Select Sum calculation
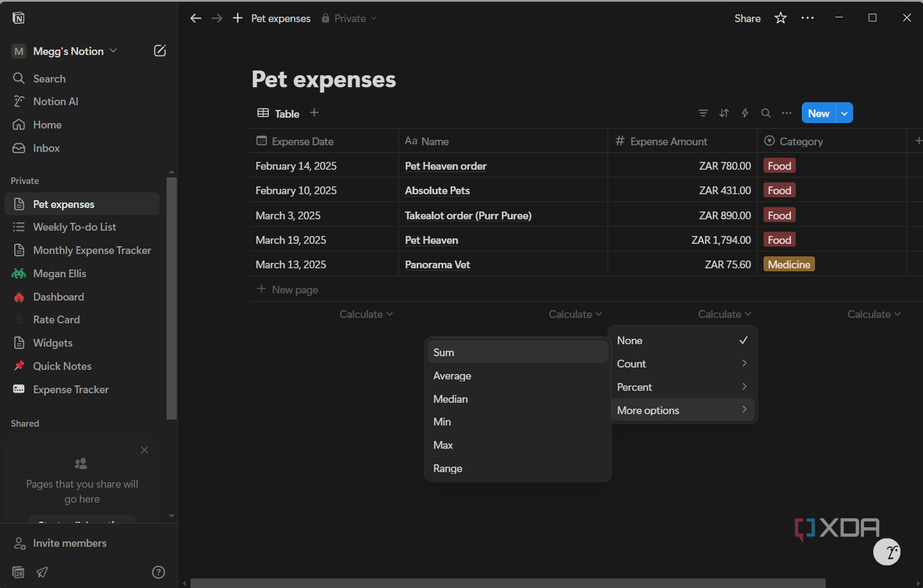 pyautogui.click(x=518, y=353)
